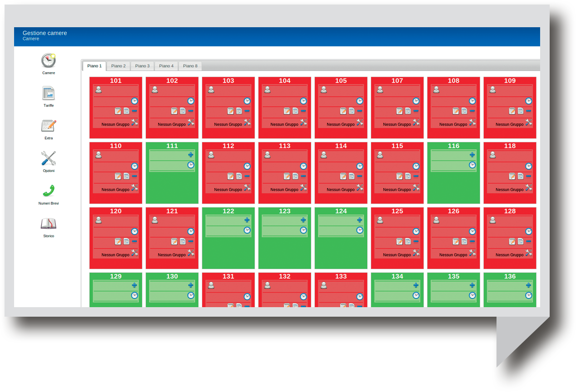
Task: Open wrench tools icon in room 110
Action: click(x=134, y=187)
